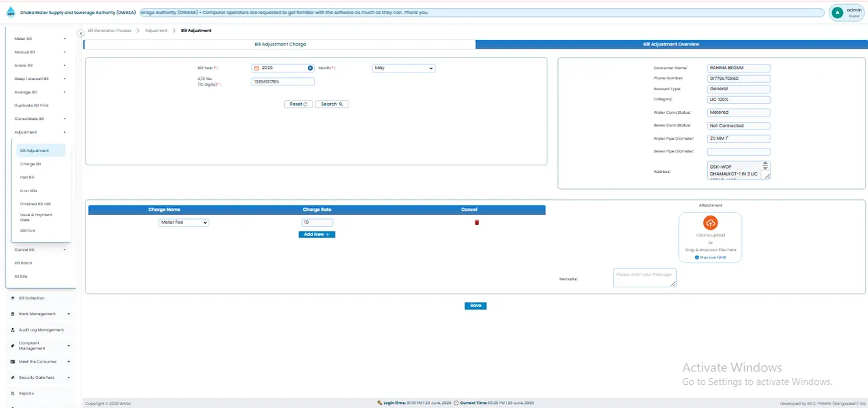Click the Audit Log Management icon
This screenshot has height=408, width=868.
point(13,330)
